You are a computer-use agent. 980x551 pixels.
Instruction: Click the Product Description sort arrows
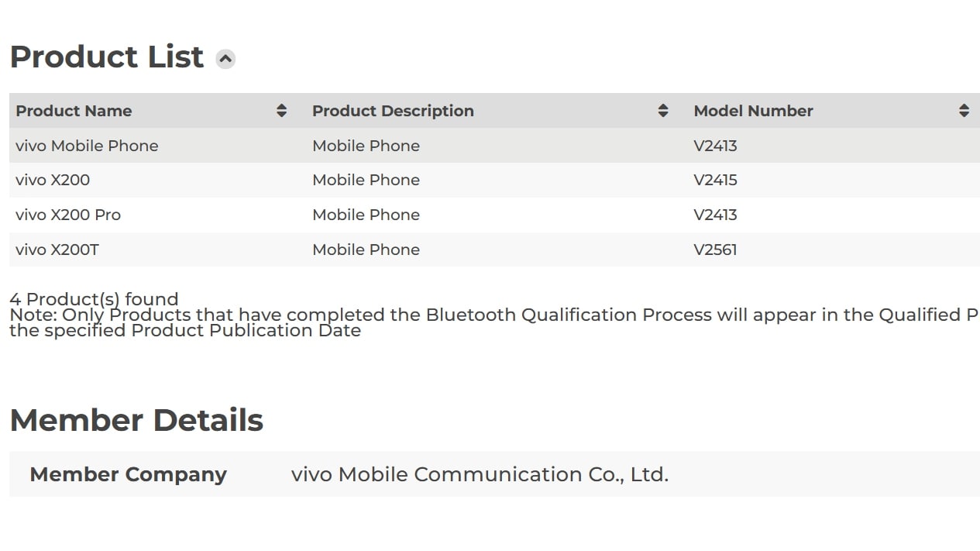point(663,110)
